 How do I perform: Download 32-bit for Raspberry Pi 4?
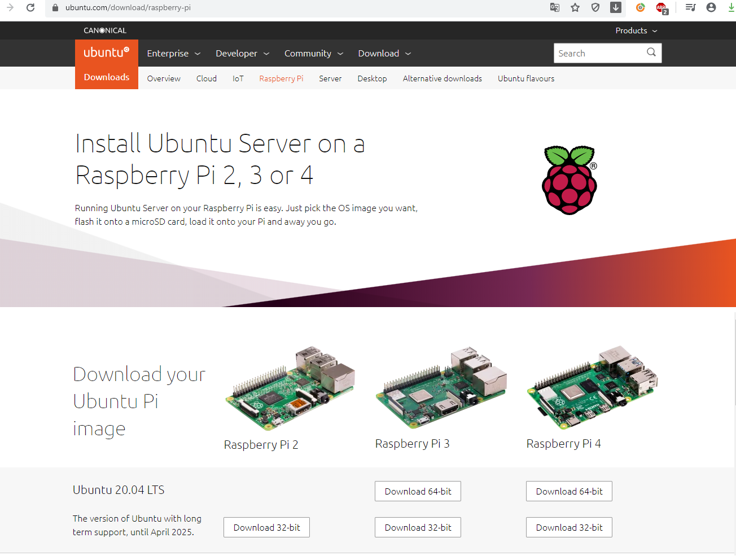pyautogui.click(x=569, y=527)
